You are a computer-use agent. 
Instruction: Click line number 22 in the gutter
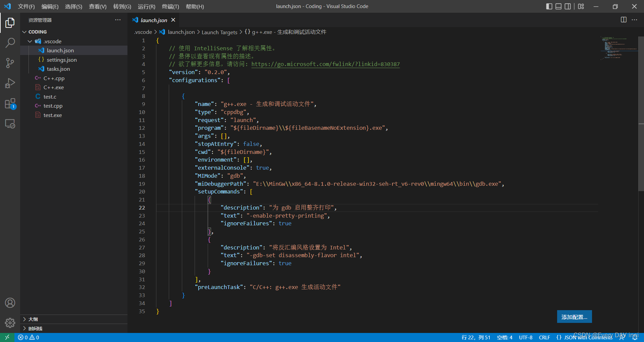pos(142,208)
